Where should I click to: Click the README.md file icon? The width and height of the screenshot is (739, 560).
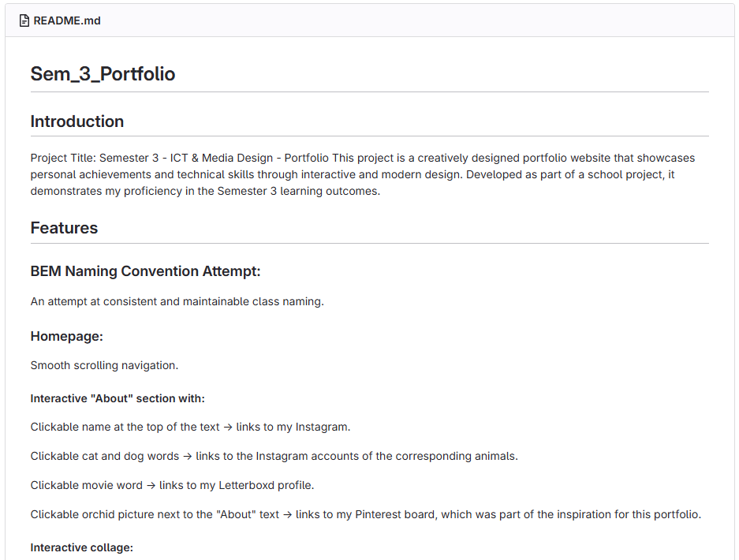pos(24,21)
